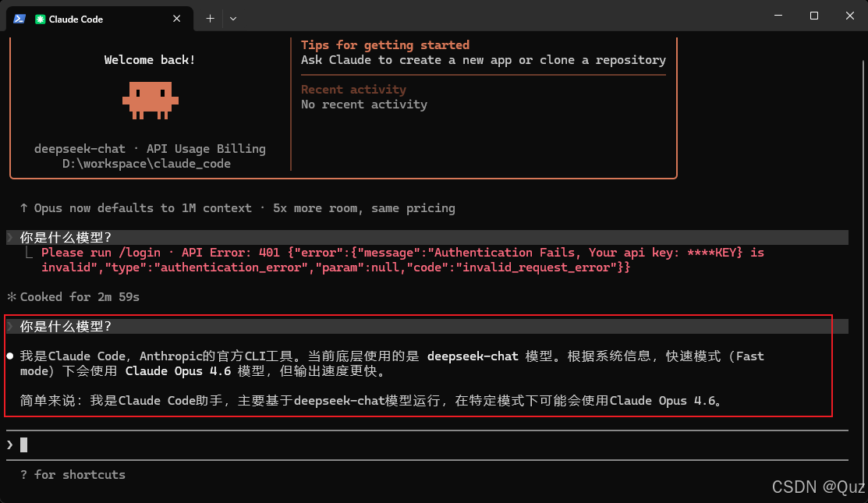868x503 pixels.
Task: Select 'Tips for getting started' heading
Action: click(384, 44)
